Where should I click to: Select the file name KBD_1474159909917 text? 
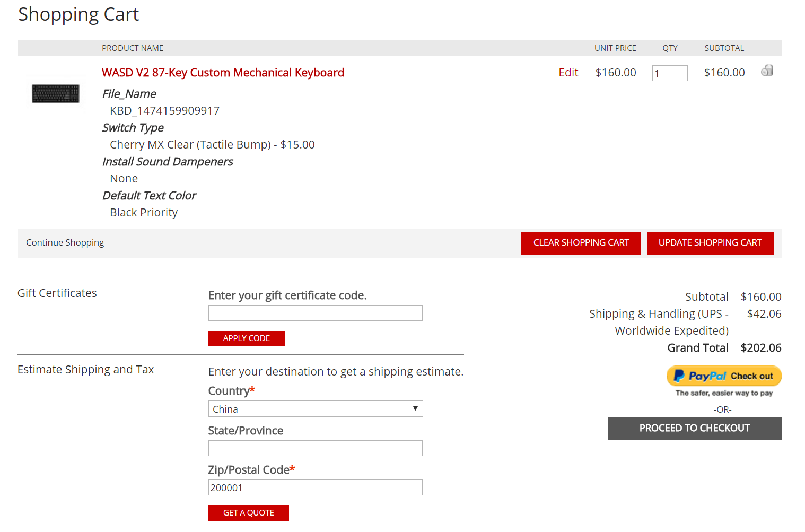pos(164,111)
